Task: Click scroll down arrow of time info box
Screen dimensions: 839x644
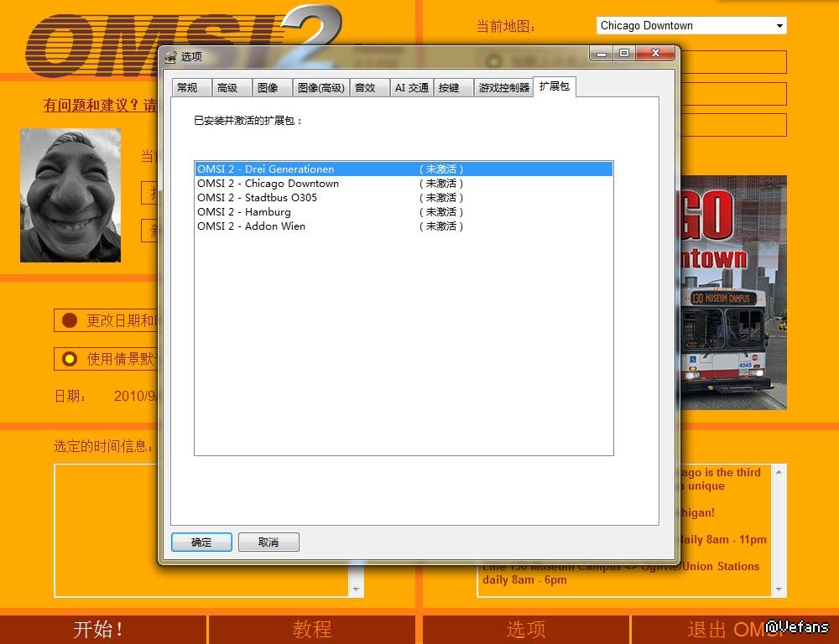Action: pyautogui.click(x=356, y=589)
